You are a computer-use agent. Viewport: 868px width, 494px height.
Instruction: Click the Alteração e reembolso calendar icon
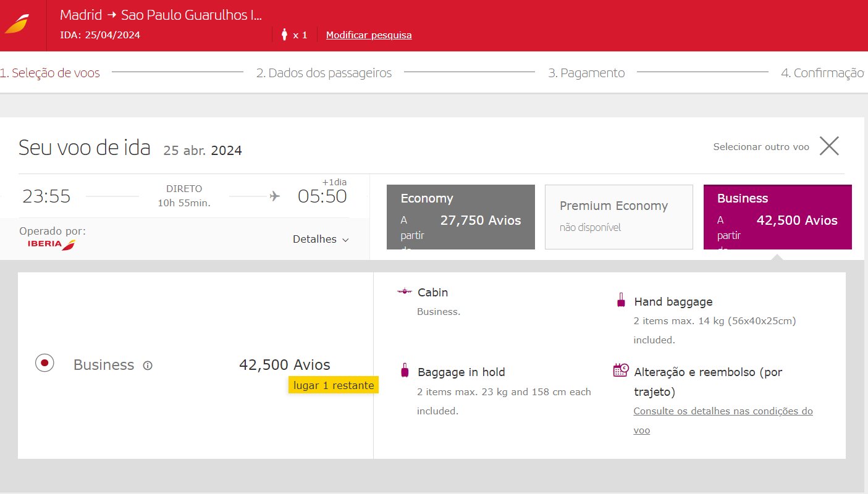[x=620, y=371]
